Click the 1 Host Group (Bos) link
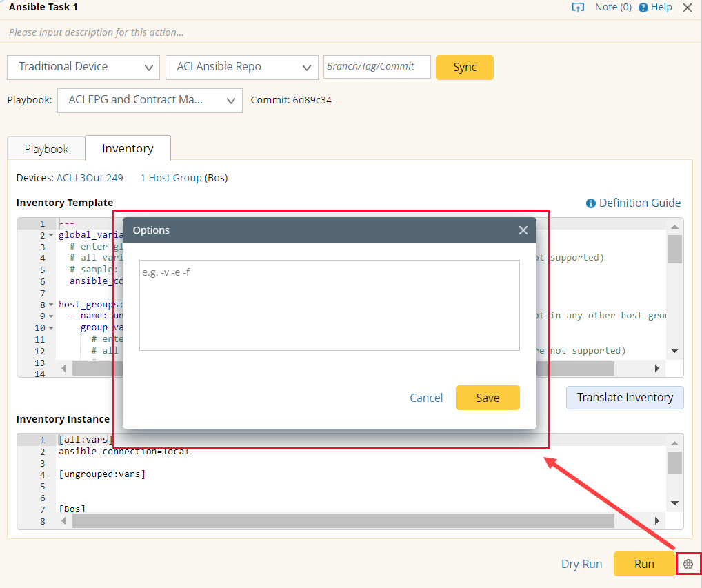The width and height of the screenshot is (702, 588). point(170,177)
